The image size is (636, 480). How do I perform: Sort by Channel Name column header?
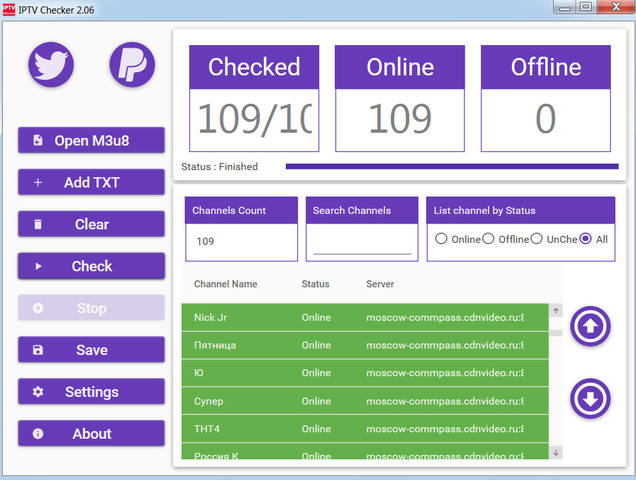(225, 284)
